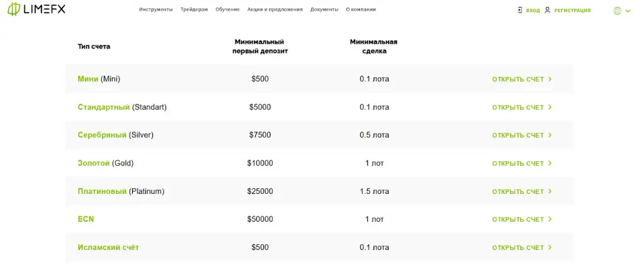Expand the language dropdown chevron
The image size is (644, 277).
click(628, 11)
